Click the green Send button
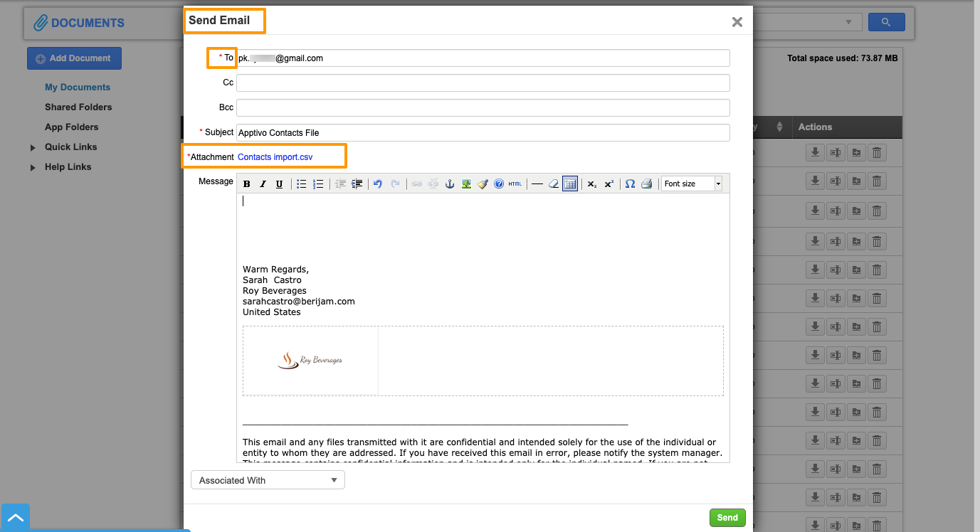Viewport: 980px width, 532px height. pyautogui.click(x=727, y=518)
